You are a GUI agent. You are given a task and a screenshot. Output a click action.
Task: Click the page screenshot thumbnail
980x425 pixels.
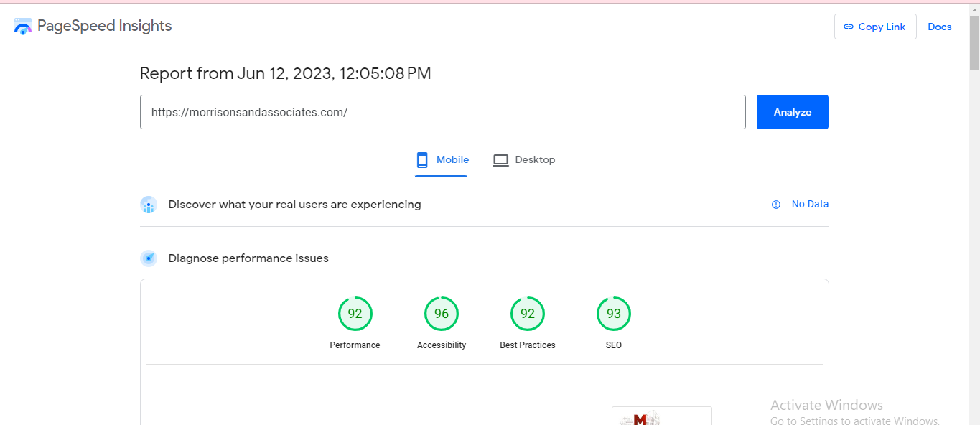[661, 416]
